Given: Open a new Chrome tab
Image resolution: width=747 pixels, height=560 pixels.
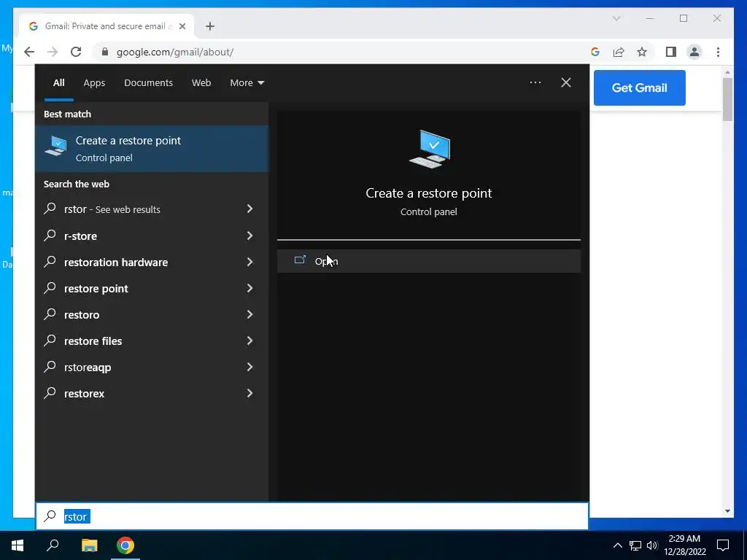Looking at the screenshot, I should point(210,26).
